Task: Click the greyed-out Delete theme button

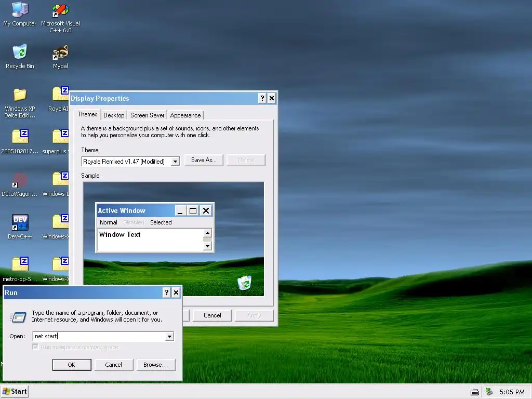Action: click(246, 160)
